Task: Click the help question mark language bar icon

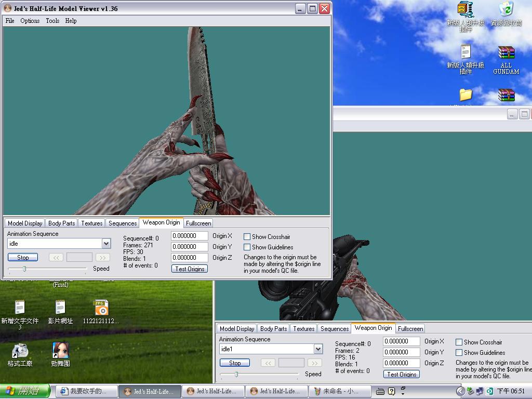Action: 391,392
